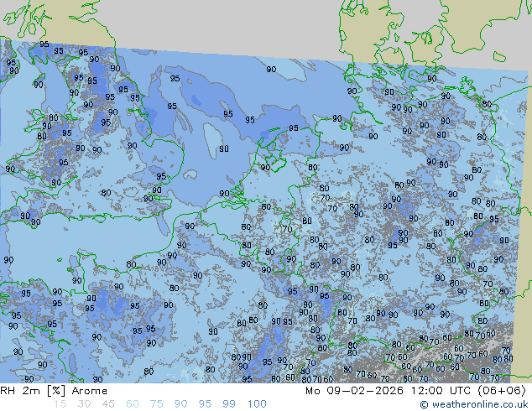This screenshot has height=411, width=532.
Task: Click the 'RH' text at bottom left
Action: [x=9, y=390]
